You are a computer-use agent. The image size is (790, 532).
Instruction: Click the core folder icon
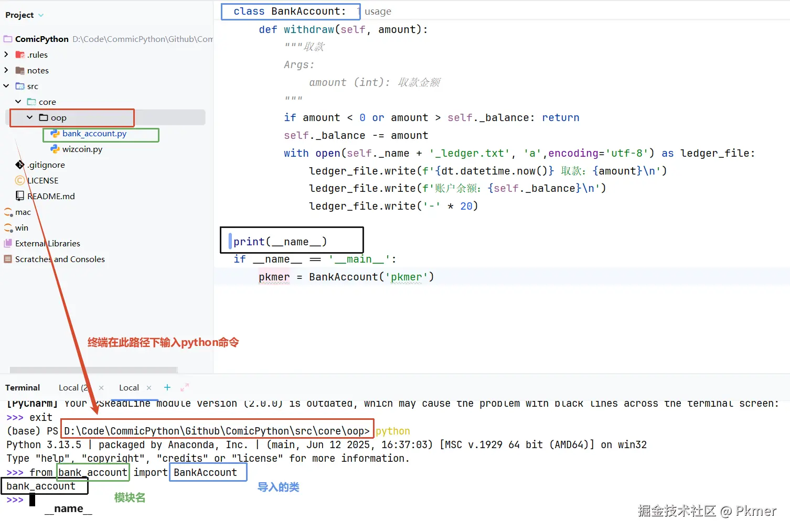pyautogui.click(x=31, y=102)
